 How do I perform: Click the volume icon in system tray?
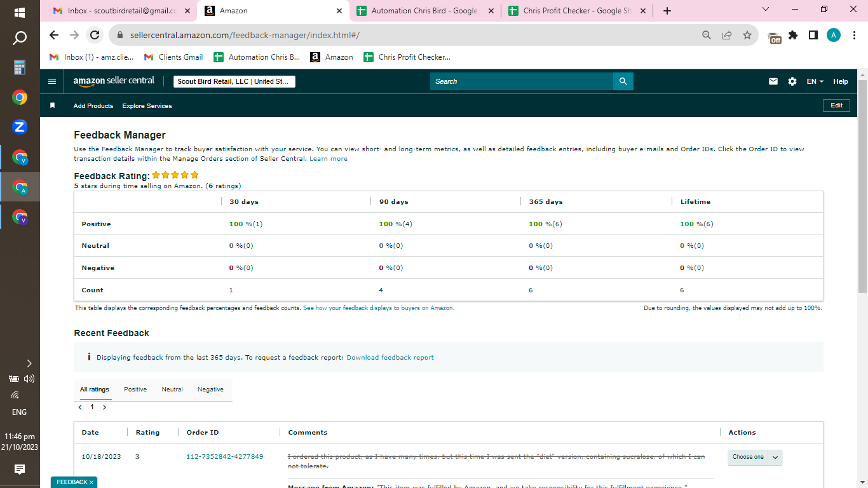29,379
